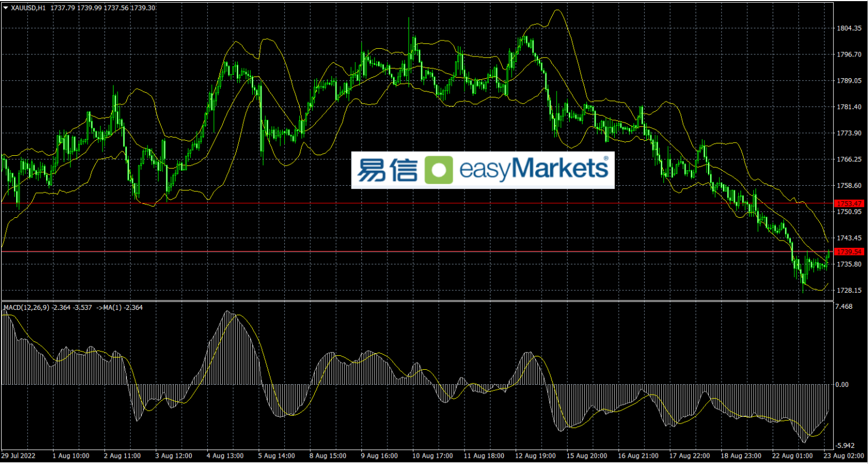Click the 1750.95 price axis label
Viewport: 868px width, 464px height.
(848, 212)
